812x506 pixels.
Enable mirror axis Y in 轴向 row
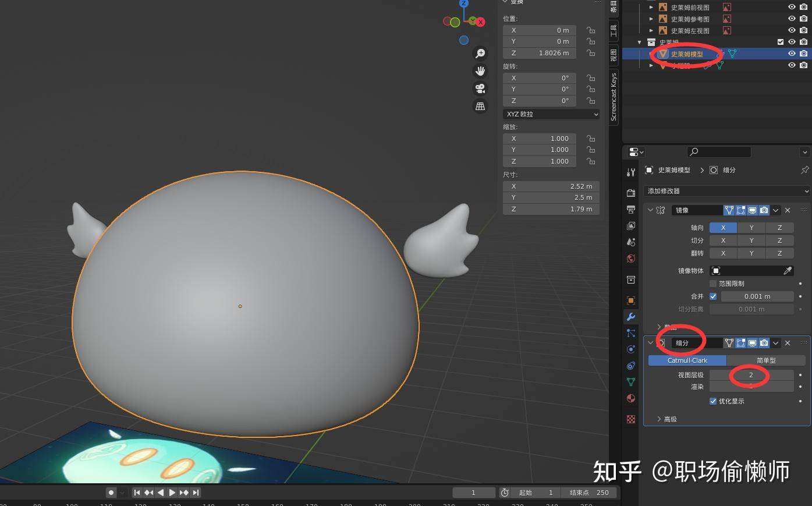(751, 228)
